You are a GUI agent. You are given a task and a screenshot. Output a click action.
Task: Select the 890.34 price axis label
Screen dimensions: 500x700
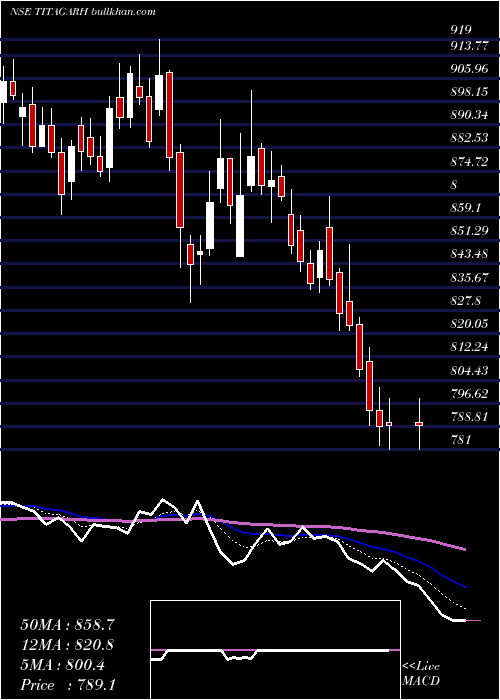pyautogui.click(x=471, y=115)
